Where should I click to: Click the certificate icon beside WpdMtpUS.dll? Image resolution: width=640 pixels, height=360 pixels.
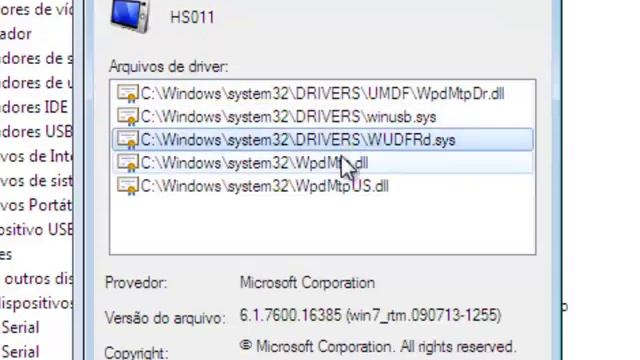tap(128, 186)
